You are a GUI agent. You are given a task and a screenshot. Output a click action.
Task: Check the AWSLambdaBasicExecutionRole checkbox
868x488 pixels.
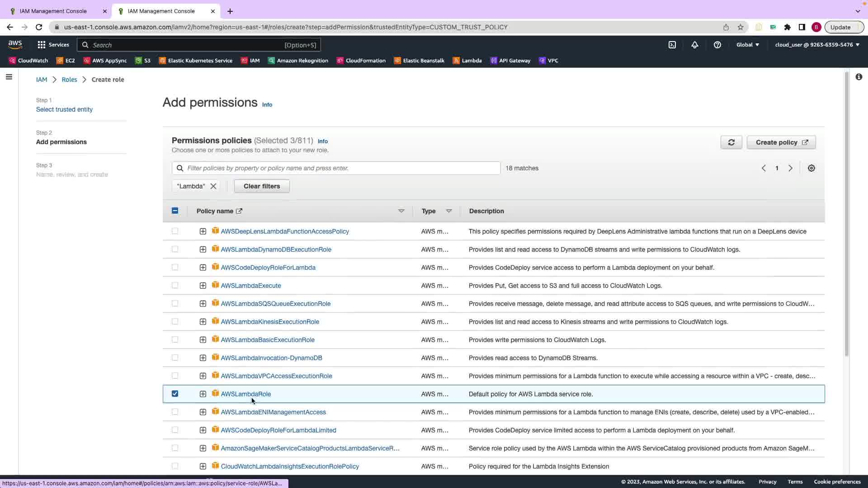click(175, 339)
